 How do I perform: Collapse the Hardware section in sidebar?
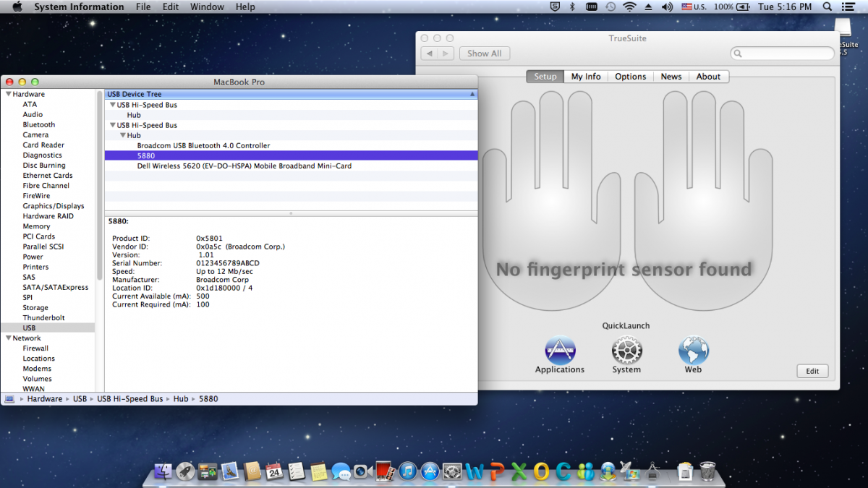(x=9, y=94)
